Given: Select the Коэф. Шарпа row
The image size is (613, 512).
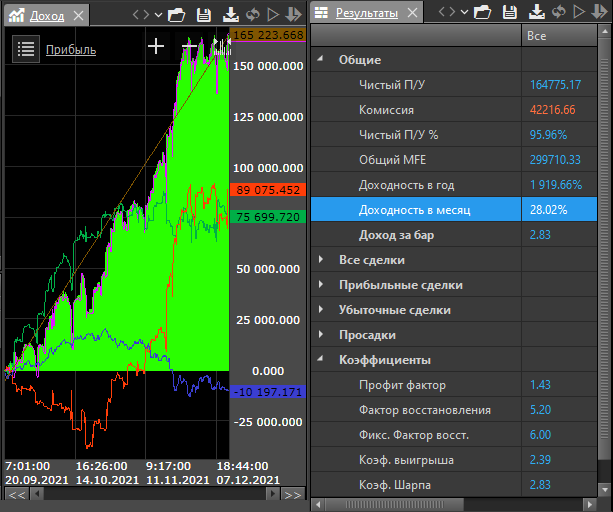Looking at the screenshot, I should pos(454,485).
